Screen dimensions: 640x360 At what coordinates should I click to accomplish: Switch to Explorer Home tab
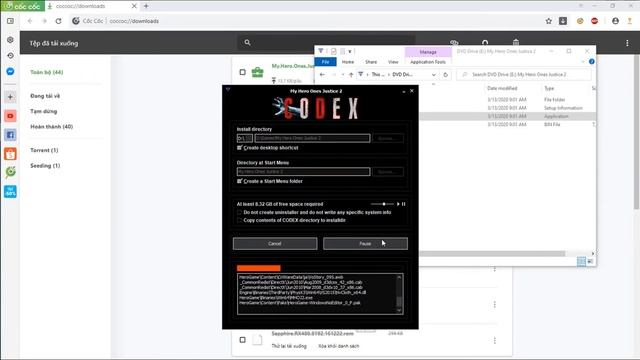(348, 62)
